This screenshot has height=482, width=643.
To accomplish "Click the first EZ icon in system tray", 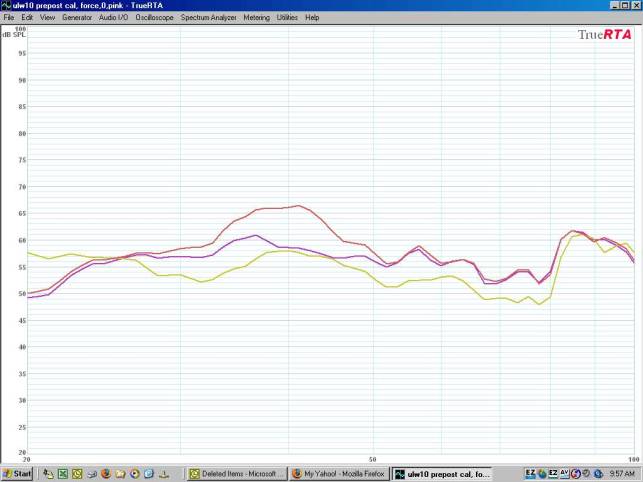I will point(531,473).
